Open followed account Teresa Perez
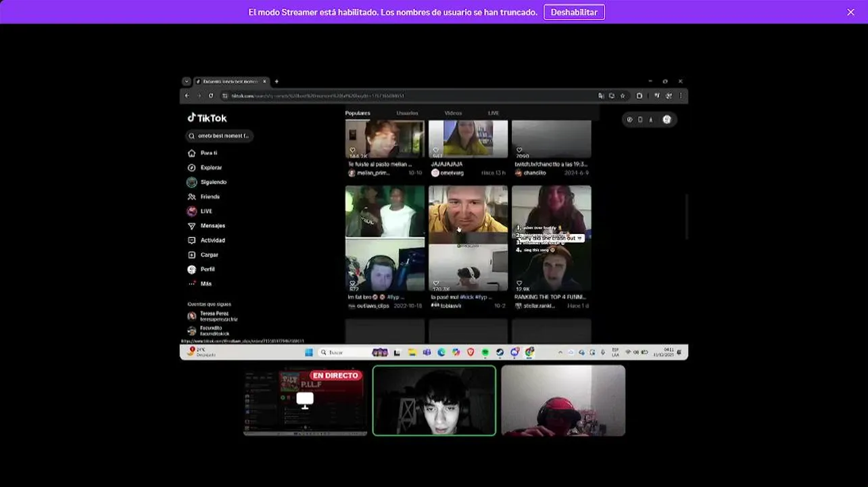This screenshot has width=868, height=487. point(214,316)
